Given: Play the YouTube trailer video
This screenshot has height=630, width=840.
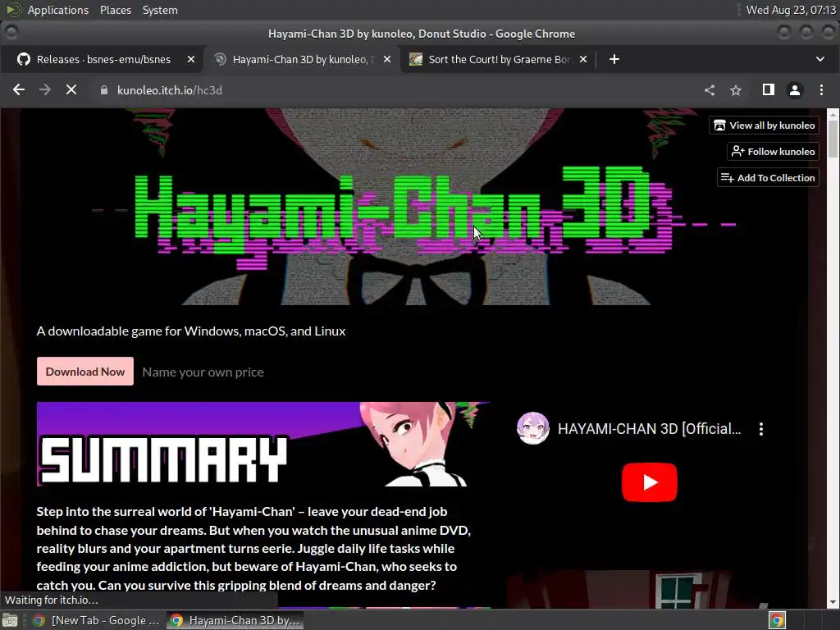Looking at the screenshot, I should [650, 482].
